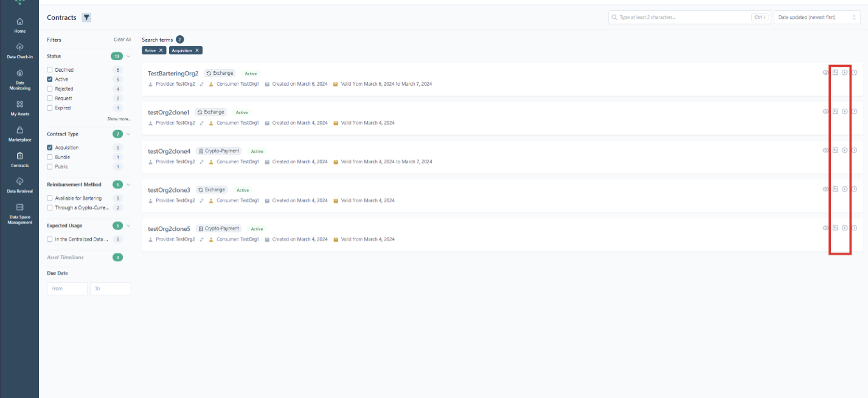
Task: Click the filter funnel icon beside Contracts
Action: pyautogui.click(x=86, y=18)
